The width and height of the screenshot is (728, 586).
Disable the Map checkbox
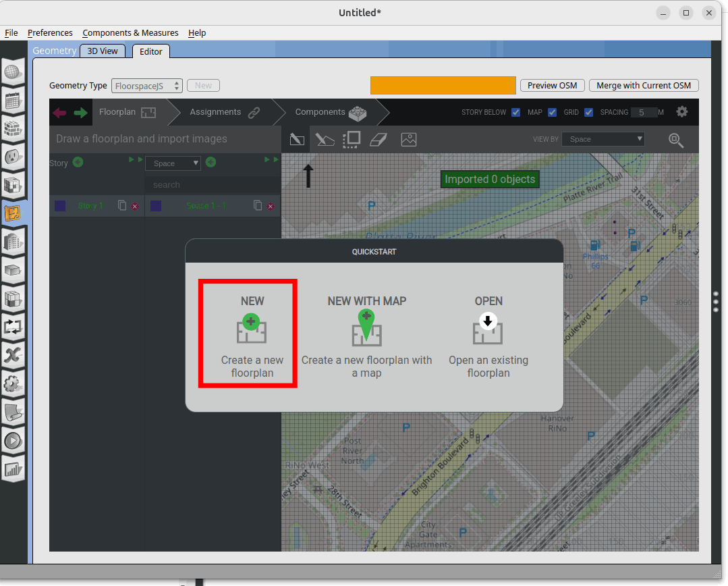pyautogui.click(x=552, y=113)
